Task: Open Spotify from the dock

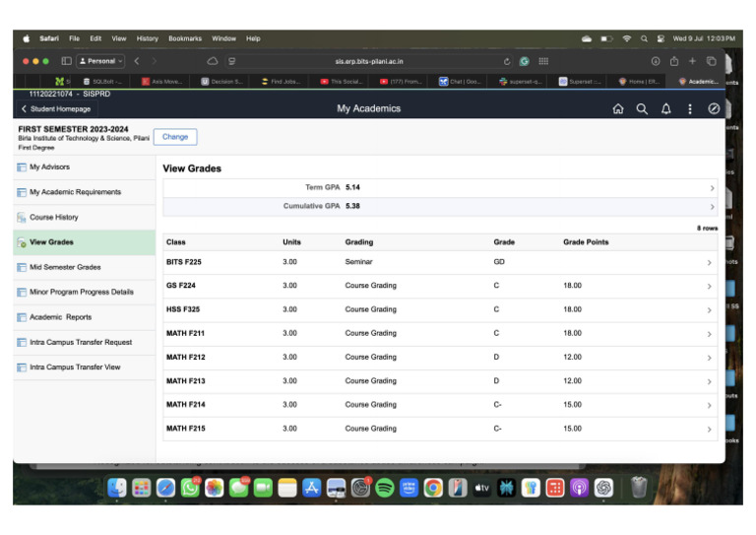Action: (x=384, y=489)
